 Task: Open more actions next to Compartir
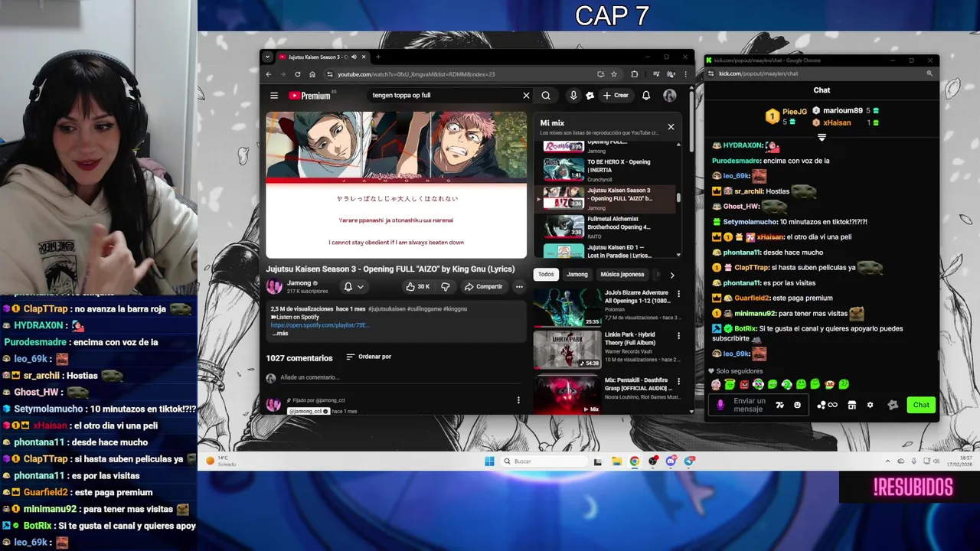[x=519, y=286]
